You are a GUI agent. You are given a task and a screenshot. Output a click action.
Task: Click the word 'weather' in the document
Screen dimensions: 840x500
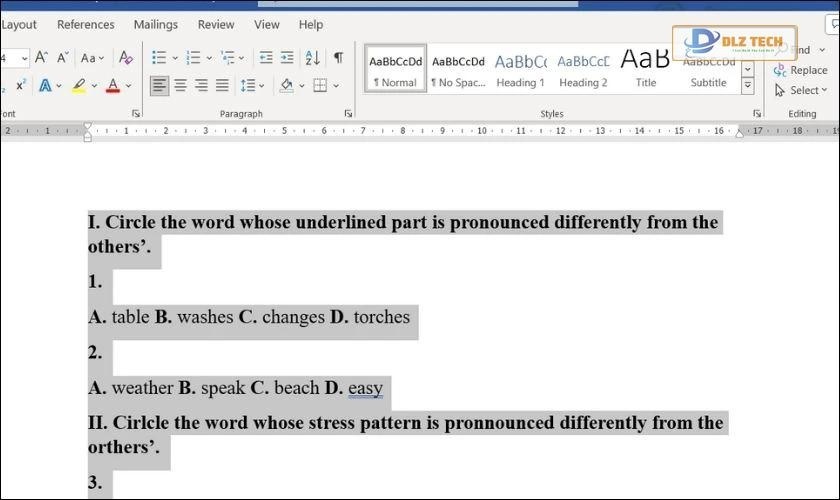tap(142, 388)
